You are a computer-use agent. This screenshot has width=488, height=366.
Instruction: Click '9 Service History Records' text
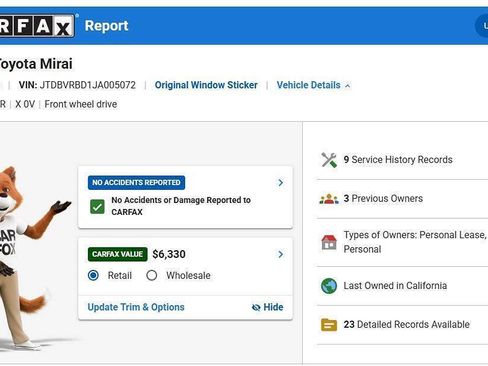pos(398,160)
